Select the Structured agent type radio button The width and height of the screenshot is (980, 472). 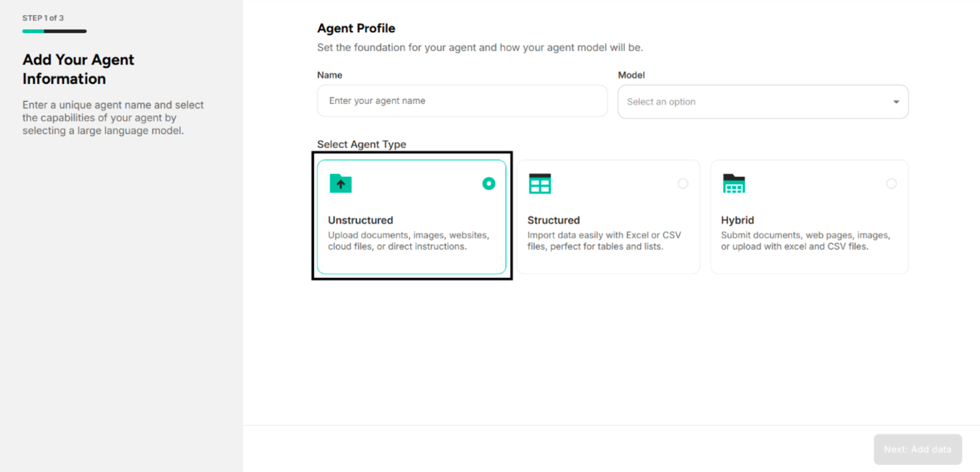point(683,183)
